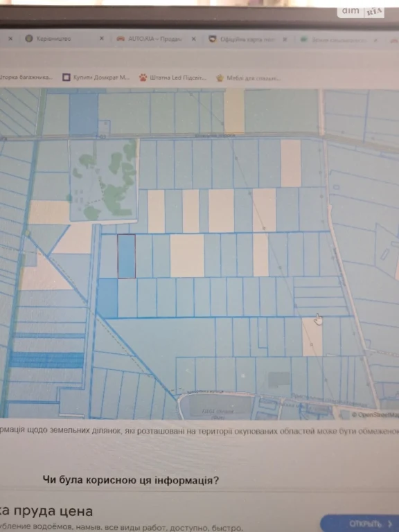Screen dimensions: 399x532
Task: Click the dark blue striped parcel on the left edge
Action: [x=46, y=360]
